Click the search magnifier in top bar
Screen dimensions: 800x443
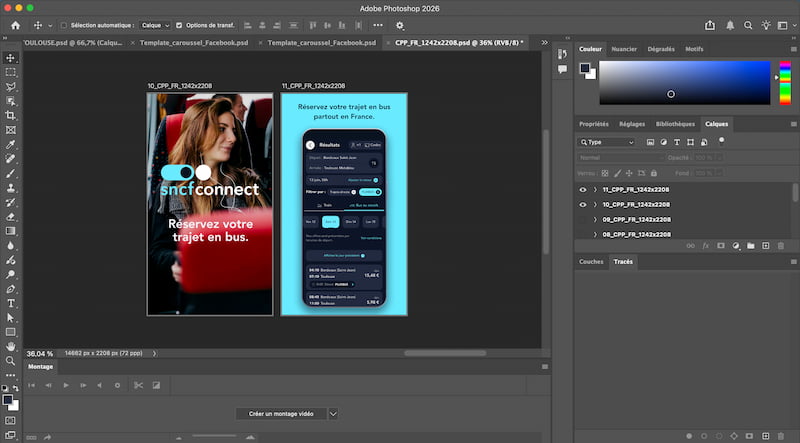coord(748,25)
